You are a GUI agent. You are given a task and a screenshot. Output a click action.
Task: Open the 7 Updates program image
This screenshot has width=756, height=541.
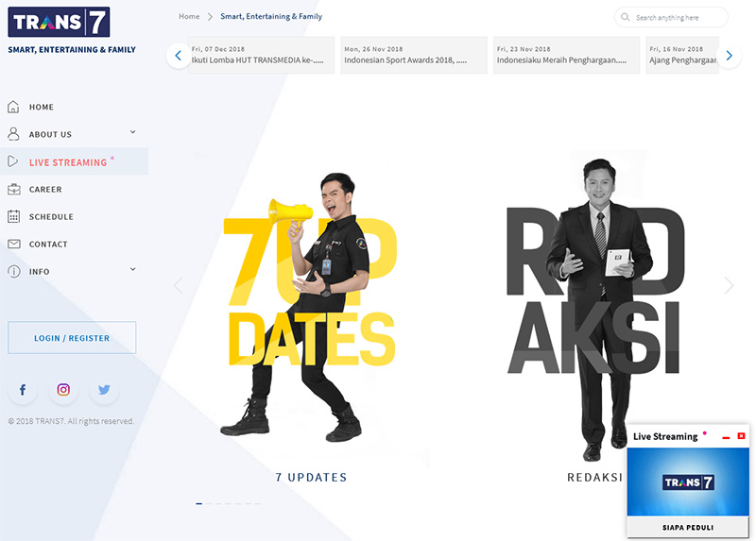point(309,309)
